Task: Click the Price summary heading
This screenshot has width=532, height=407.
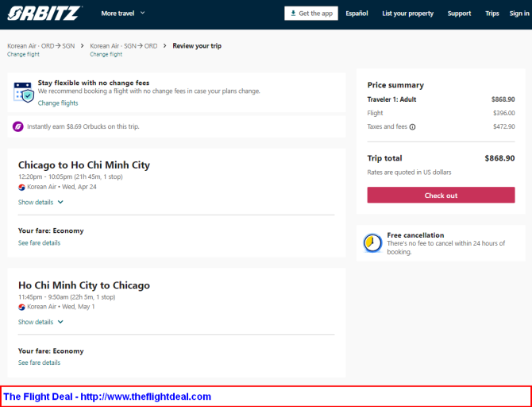Action: [395, 85]
